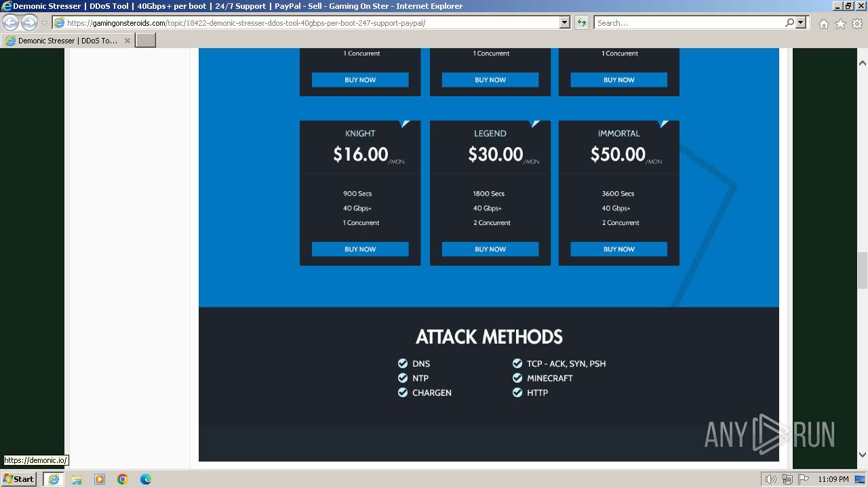Open the Windows Start menu
Image resolution: width=868 pixels, height=488 pixels.
pyautogui.click(x=19, y=479)
